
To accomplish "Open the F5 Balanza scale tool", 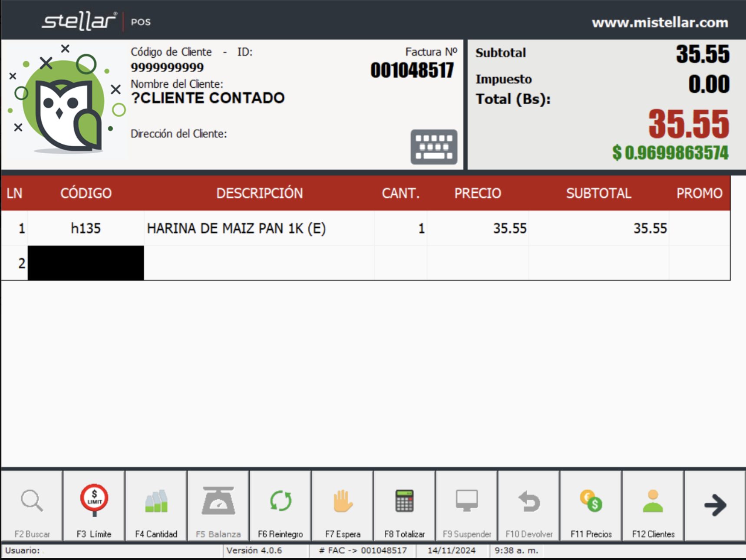I will pyautogui.click(x=218, y=506).
